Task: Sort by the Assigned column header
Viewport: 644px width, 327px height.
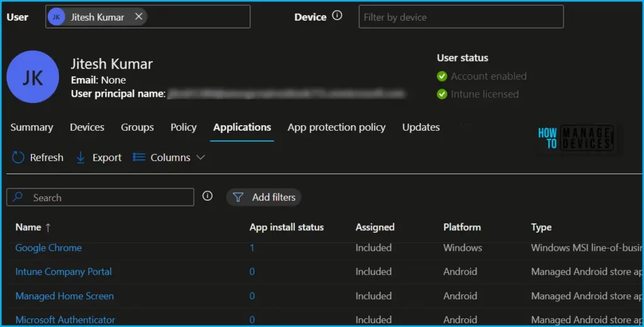Action: coord(375,227)
